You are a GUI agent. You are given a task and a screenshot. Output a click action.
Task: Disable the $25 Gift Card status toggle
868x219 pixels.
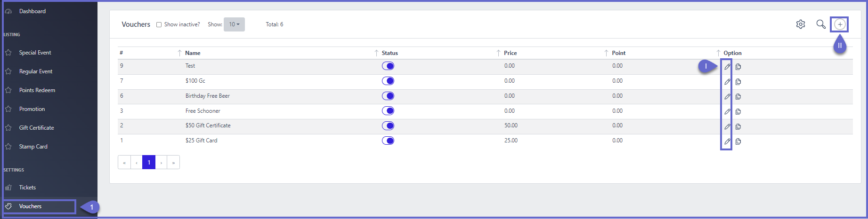pyautogui.click(x=388, y=141)
